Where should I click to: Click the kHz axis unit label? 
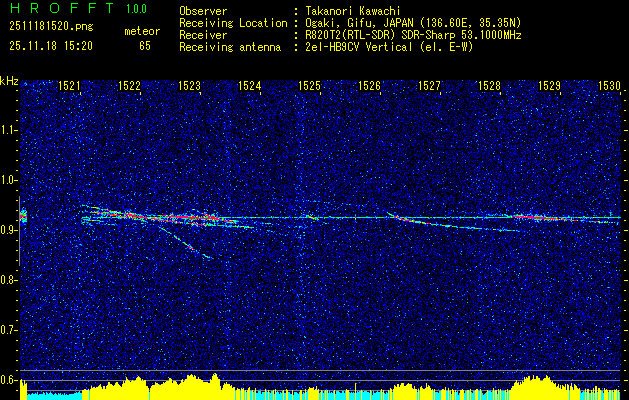click(9, 81)
